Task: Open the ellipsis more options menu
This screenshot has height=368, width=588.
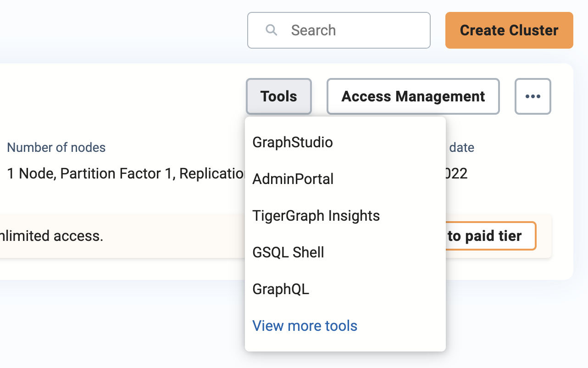Action: [533, 96]
